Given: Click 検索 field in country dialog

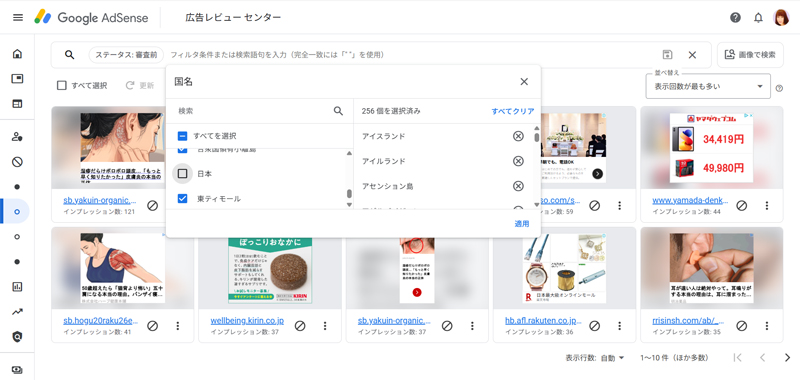Looking at the screenshot, I should click(254, 111).
